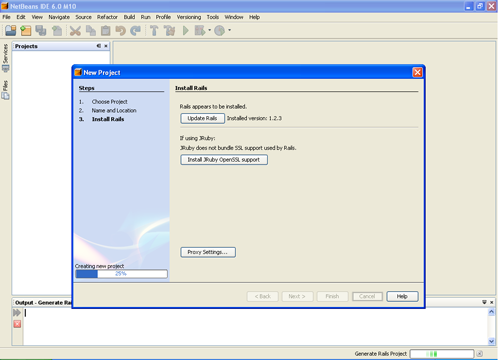Expand the Profile Main Project dropdown arrow
This screenshot has height=360, width=500.
point(230,30)
